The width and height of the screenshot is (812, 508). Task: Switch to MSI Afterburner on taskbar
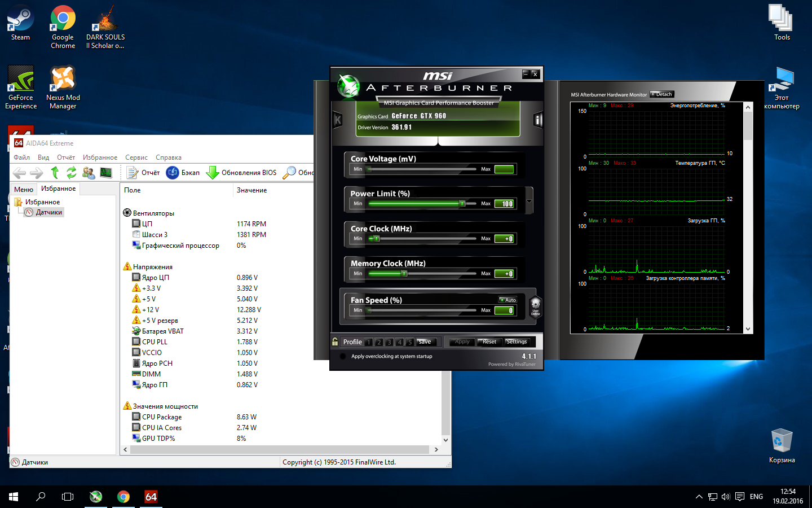[96, 497]
